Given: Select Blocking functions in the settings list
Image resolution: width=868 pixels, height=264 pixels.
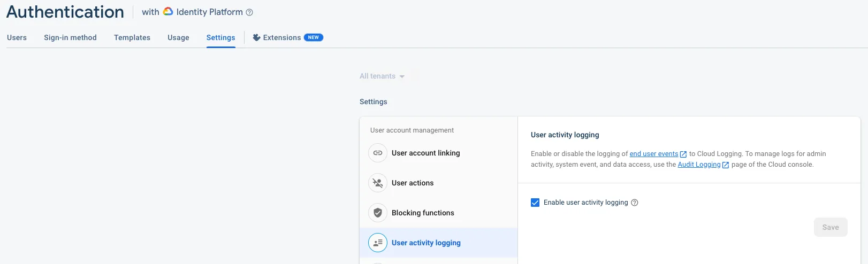Looking at the screenshot, I should tap(423, 213).
